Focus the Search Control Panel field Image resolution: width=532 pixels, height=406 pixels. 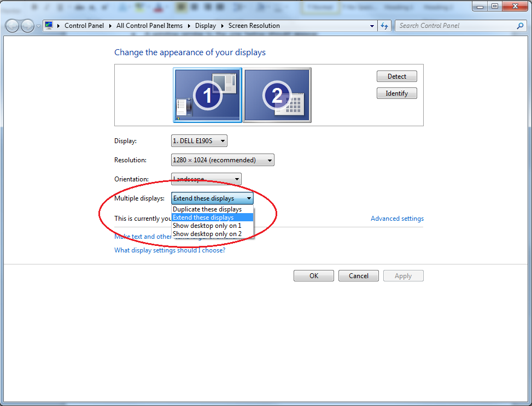coord(454,26)
